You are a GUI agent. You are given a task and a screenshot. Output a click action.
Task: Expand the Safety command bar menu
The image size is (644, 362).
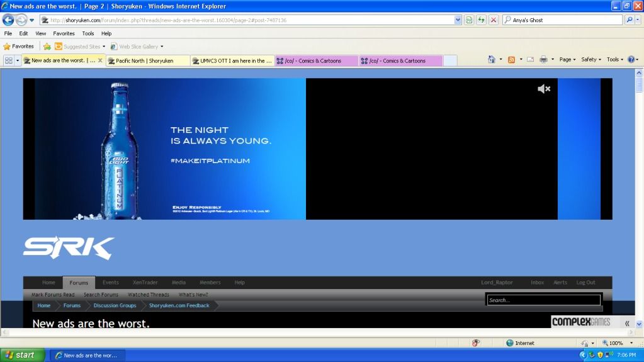pos(590,60)
